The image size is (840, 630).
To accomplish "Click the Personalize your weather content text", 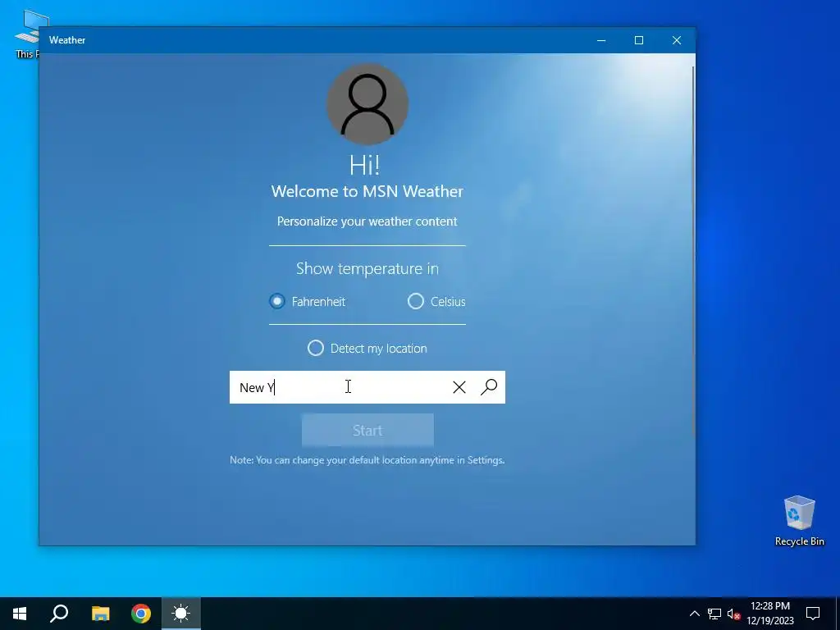I will [367, 221].
